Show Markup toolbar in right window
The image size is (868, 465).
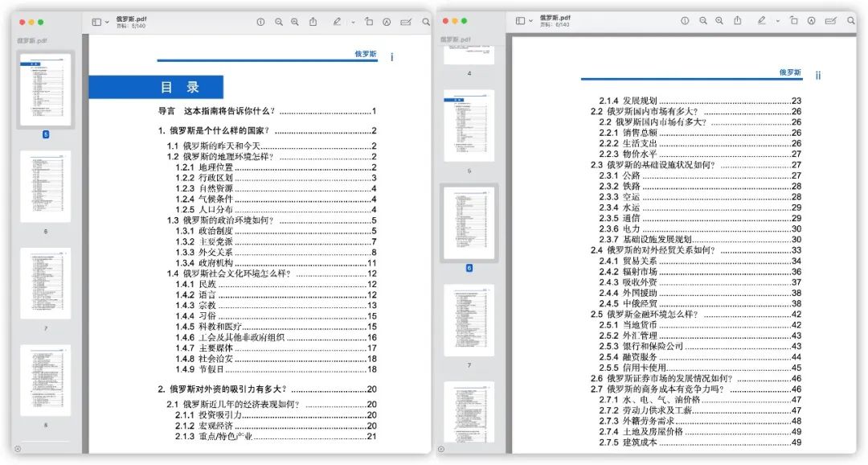811,20
